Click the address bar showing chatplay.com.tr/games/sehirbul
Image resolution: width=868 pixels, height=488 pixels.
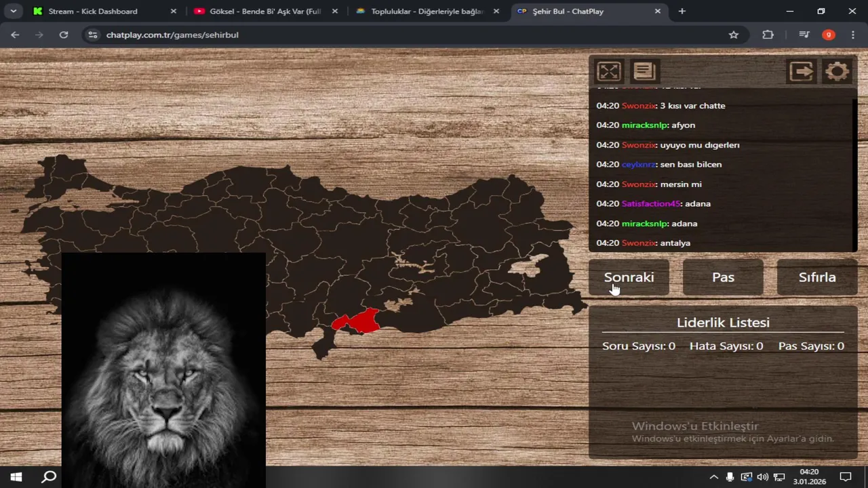coord(415,35)
